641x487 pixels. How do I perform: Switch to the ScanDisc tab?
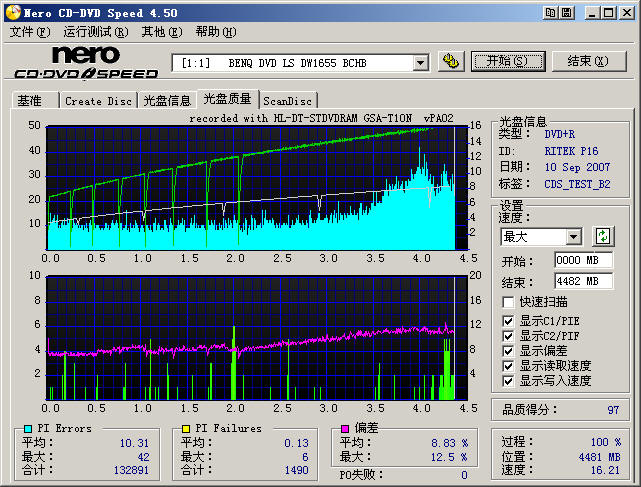(288, 101)
